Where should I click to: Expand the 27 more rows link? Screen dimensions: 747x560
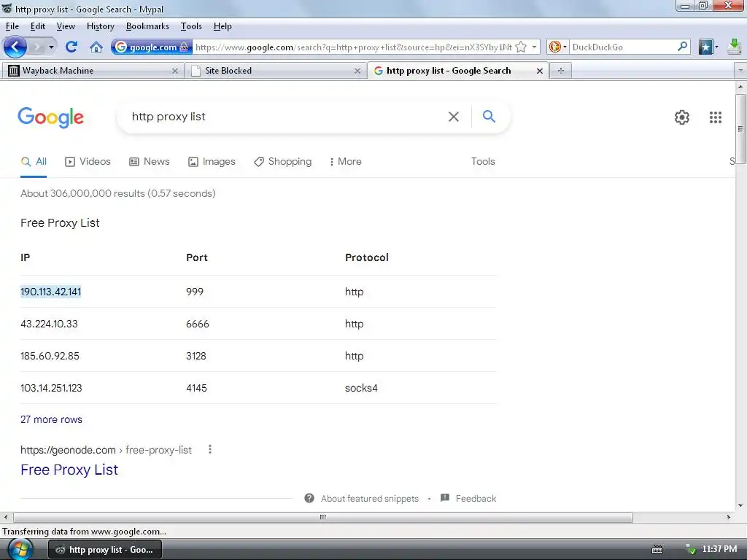pos(52,419)
